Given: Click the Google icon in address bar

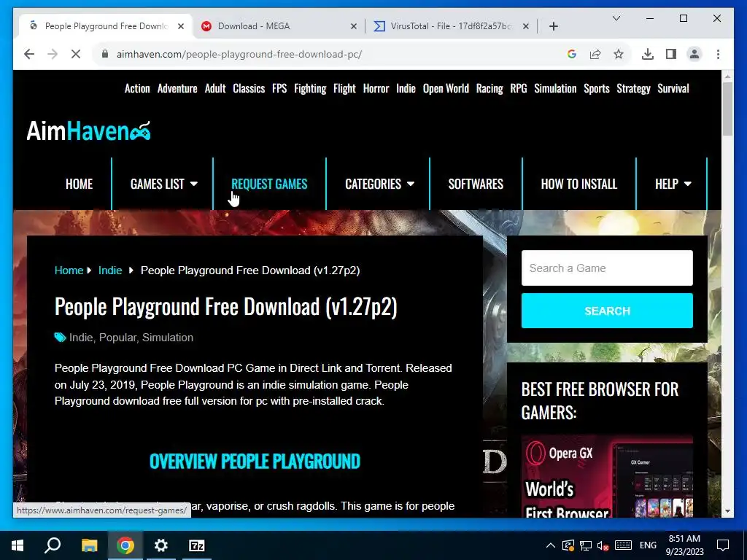Looking at the screenshot, I should click(572, 54).
